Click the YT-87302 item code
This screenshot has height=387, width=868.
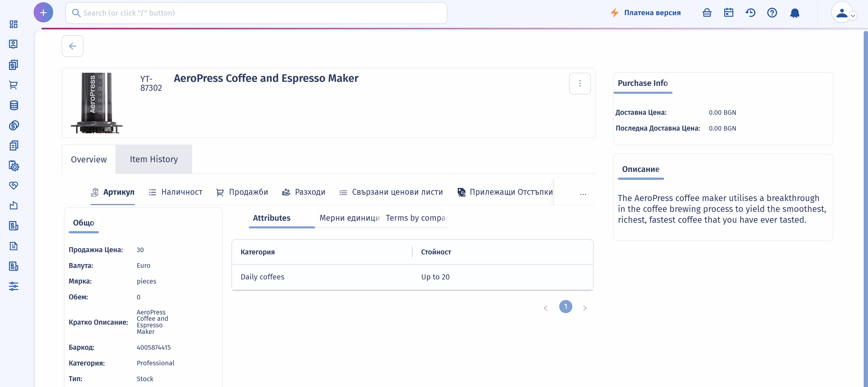click(x=151, y=84)
